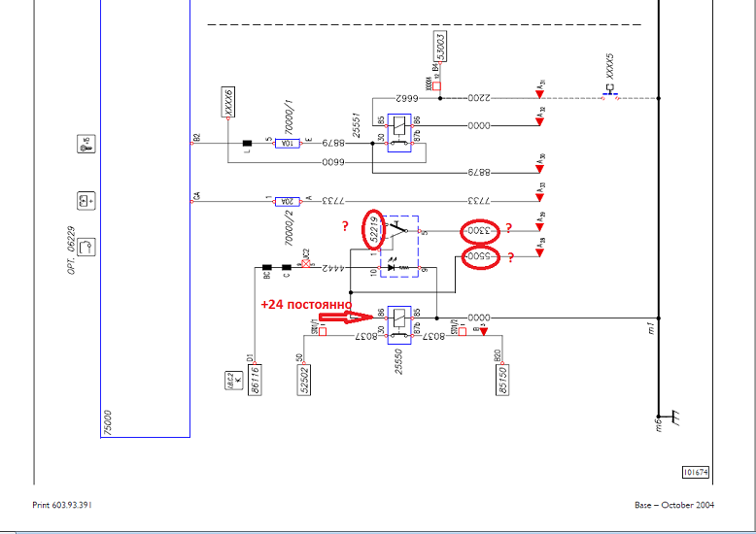Click the red-circled 5500 wire label
Viewport: 756px width, 534px height.
(480, 257)
